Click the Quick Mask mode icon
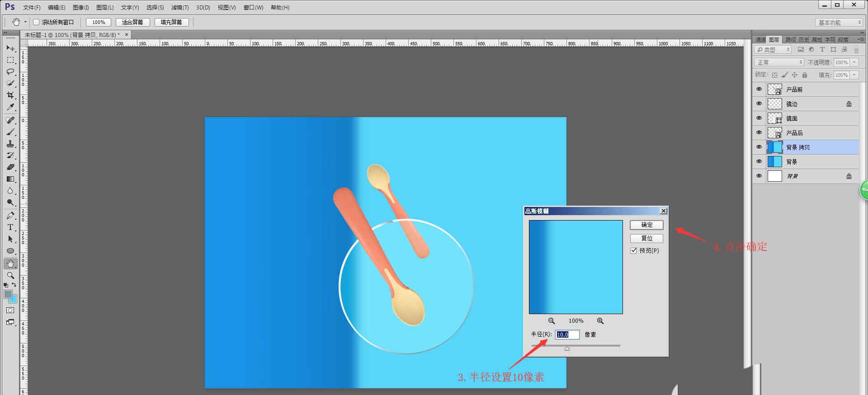868x395 pixels. tap(10, 310)
